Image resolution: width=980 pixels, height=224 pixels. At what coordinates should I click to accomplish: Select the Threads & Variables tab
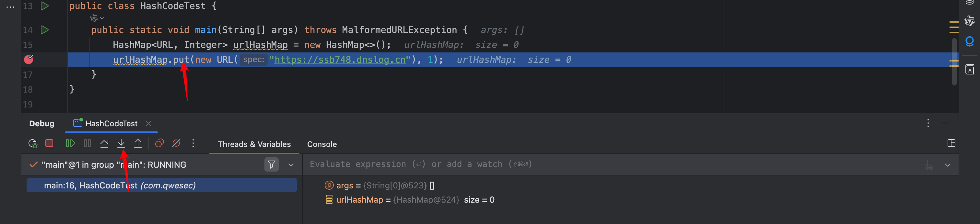254,144
